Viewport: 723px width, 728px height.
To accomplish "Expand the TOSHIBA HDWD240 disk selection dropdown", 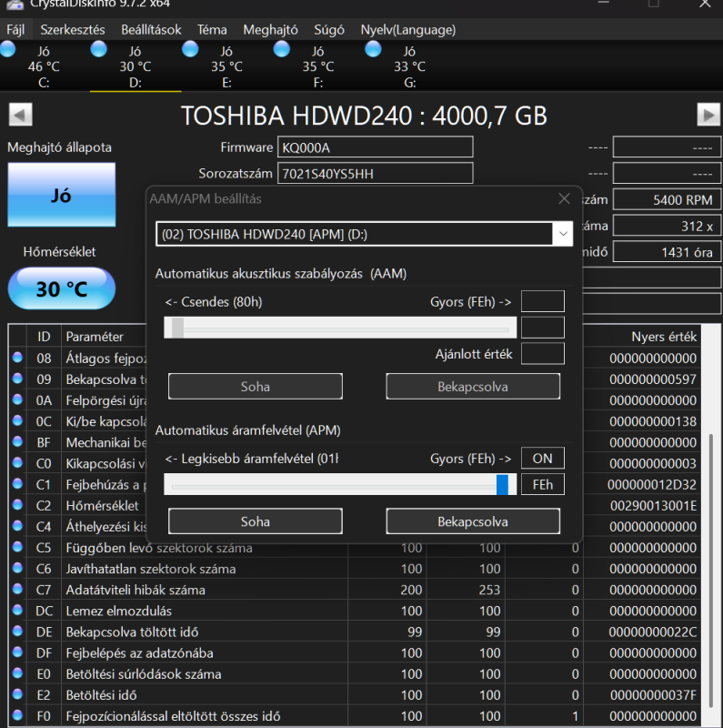I will pos(563,235).
